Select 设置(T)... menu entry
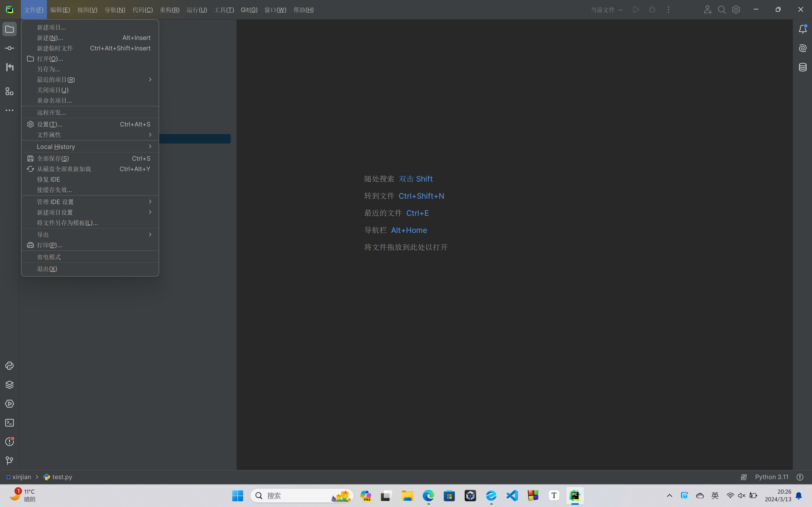The width and height of the screenshot is (812, 507). (50, 125)
